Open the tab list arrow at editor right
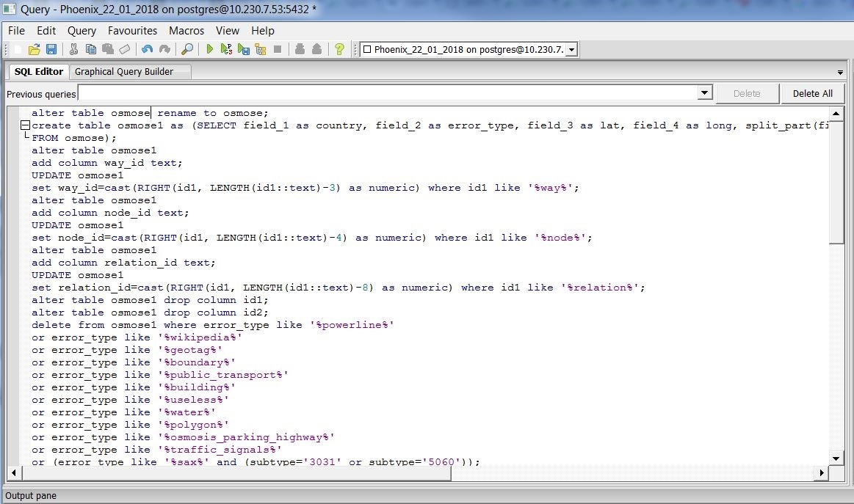Image resolution: width=854 pixels, height=504 pixels. 840,73
